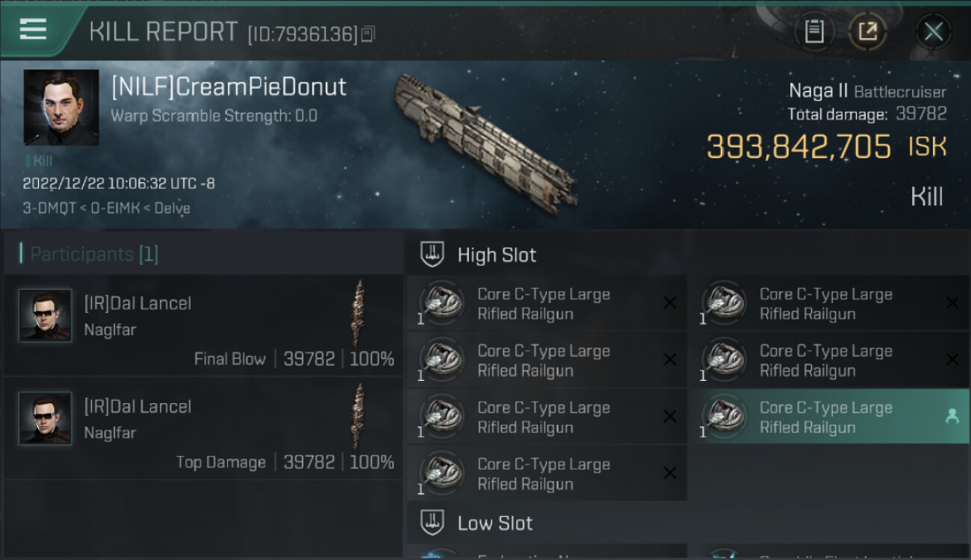Click the Naglfar ship icon for Final Blow
This screenshot has width=971, height=560.
(x=359, y=309)
